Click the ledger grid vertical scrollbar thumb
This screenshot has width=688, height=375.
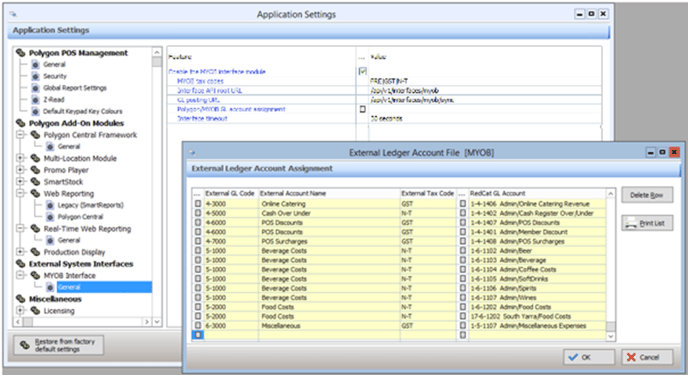coord(610,326)
